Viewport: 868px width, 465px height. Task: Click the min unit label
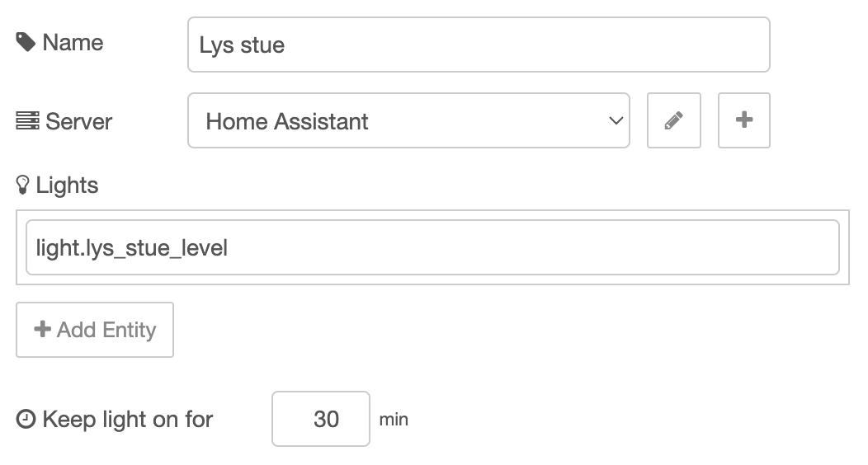pyautogui.click(x=394, y=420)
